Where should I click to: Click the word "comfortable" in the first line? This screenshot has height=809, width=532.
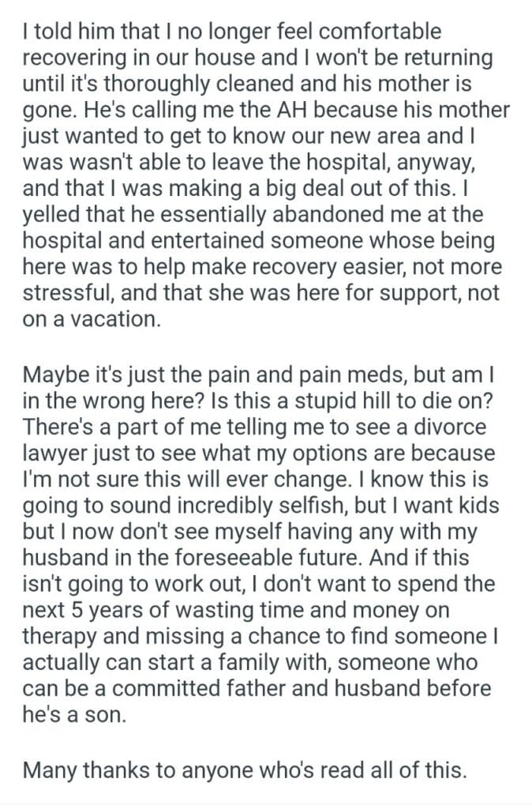click(377, 32)
